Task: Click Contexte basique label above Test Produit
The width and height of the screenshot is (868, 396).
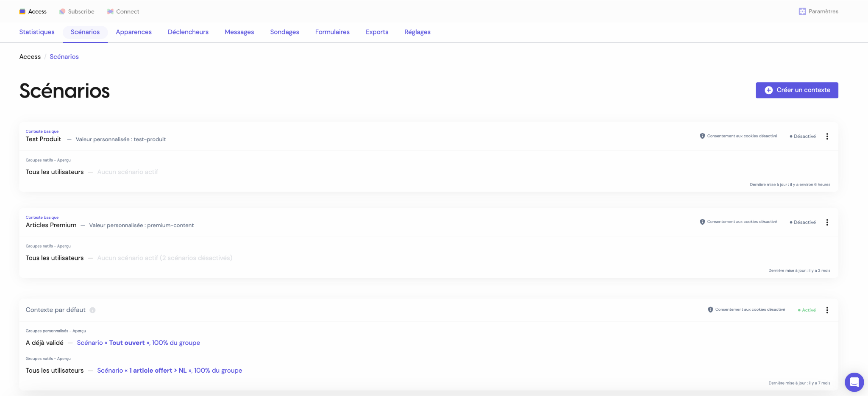Action: pyautogui.click(x=42, y=131)
